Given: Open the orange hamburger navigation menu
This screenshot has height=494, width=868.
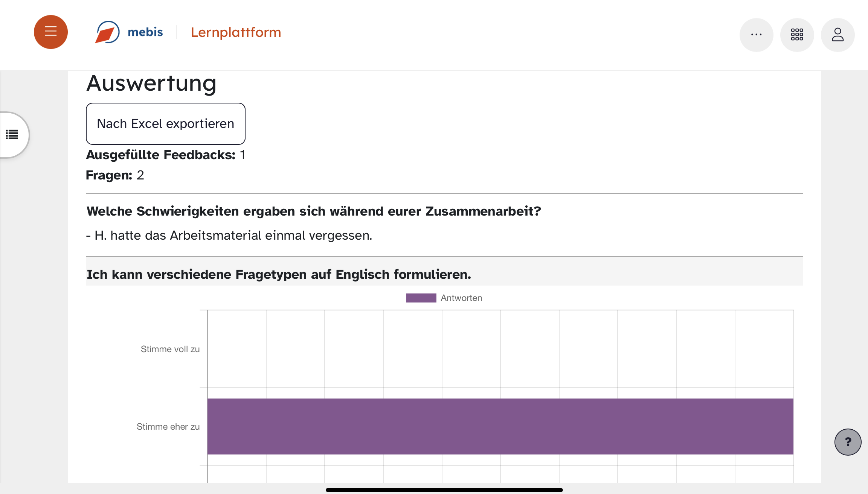Looking at the screenshot, I should click(51, 32).
